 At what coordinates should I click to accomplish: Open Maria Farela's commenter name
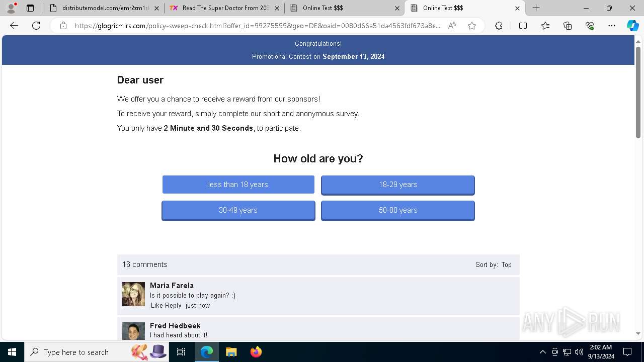tap(172, 286)
